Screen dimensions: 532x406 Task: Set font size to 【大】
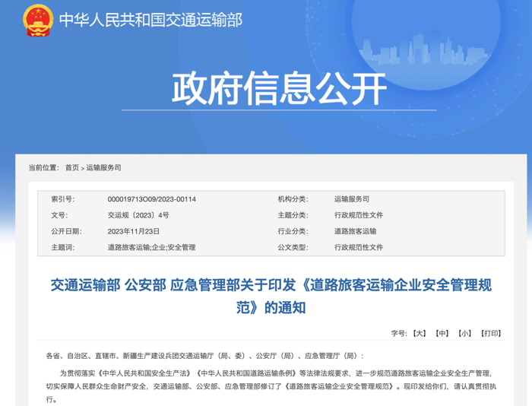pyautogui.click(x=420, y=333)
